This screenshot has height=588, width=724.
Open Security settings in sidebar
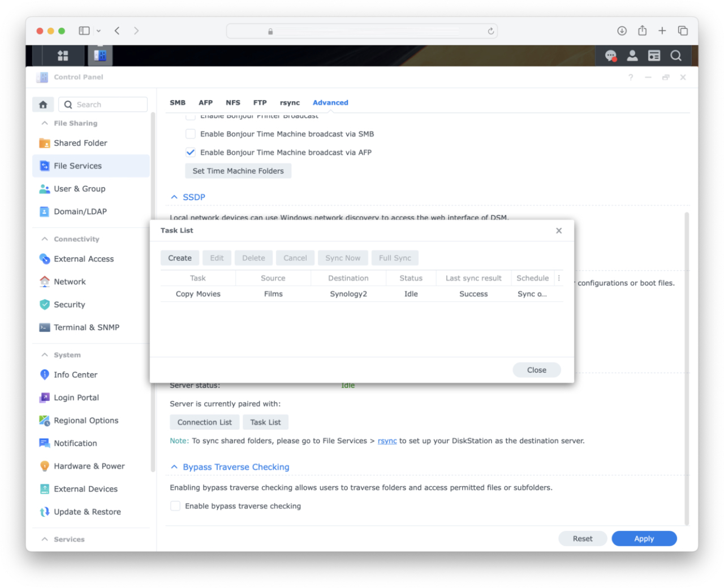point(70,304)
